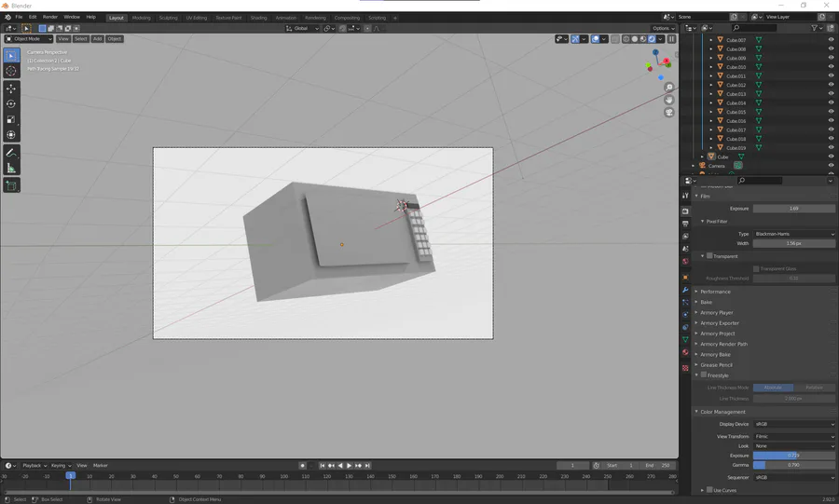Open the View Layer properties tab icon
Viewport: 839px width, 504px height.
pos(685,237)
